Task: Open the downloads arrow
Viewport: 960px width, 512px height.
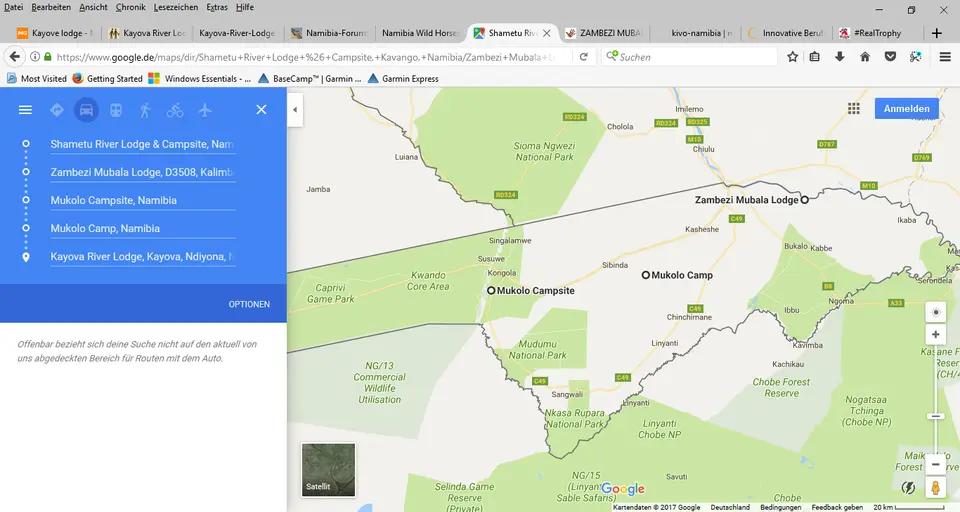Action: coord(839,57)
